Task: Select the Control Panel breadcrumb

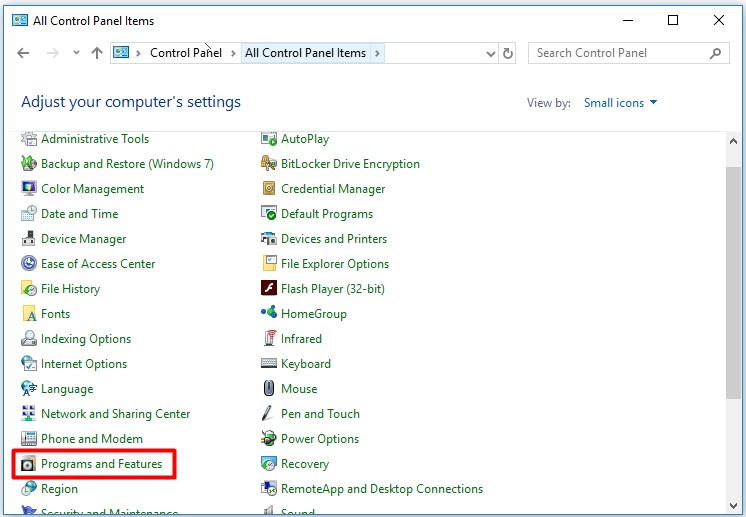Action: tap(186, 53)
